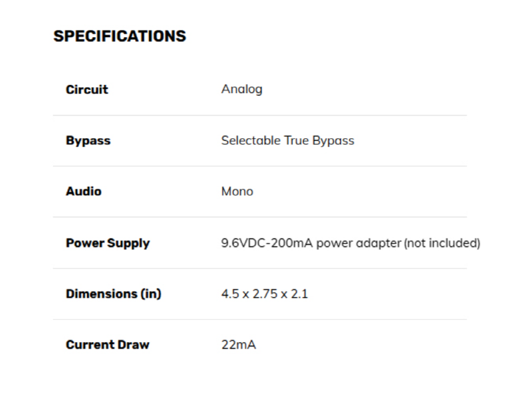Select the 22mA current draw value
The width and height of the screenshot is (532, 418).
[x=238, y=345]
